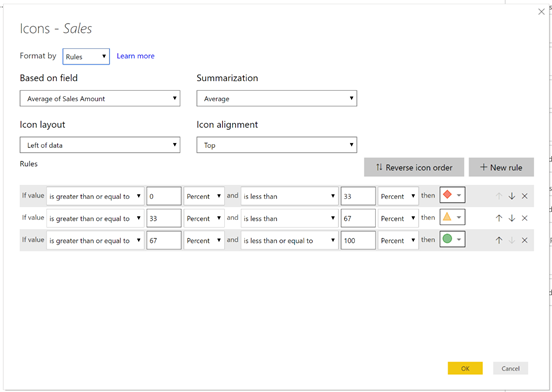Image resolution: width=552 pixels, height=392 pixels.
Task: Delete the third rule with its X
Action: 525,240
